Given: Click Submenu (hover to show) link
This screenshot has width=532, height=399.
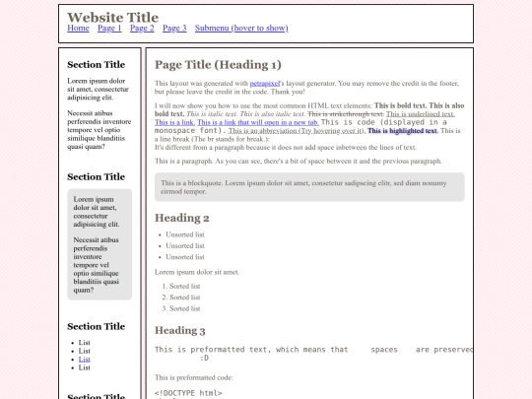Looking at the screenshot, I should [x=241, y=29].
